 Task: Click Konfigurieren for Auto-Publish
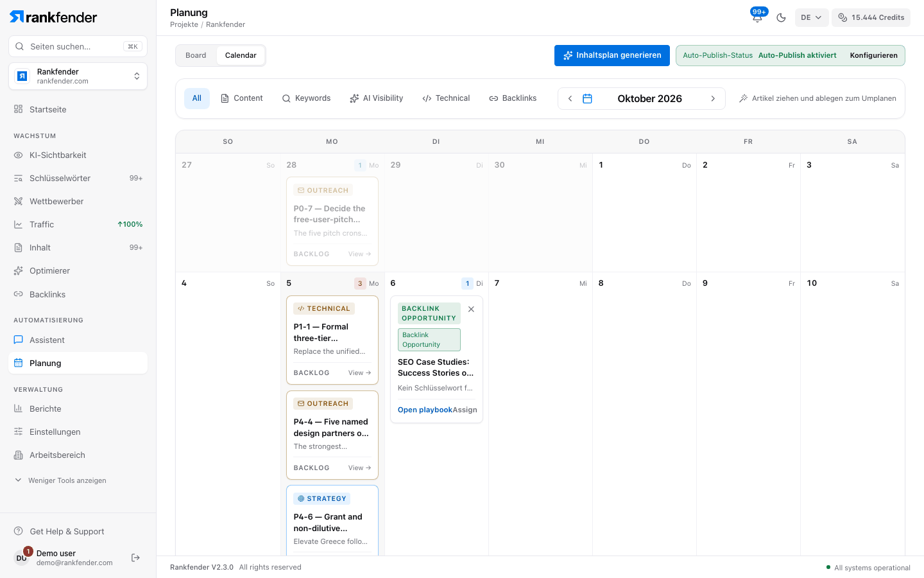point(873,55)
